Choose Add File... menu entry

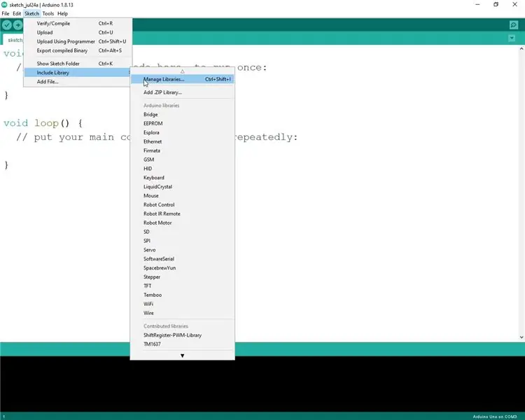coord(78,82)
